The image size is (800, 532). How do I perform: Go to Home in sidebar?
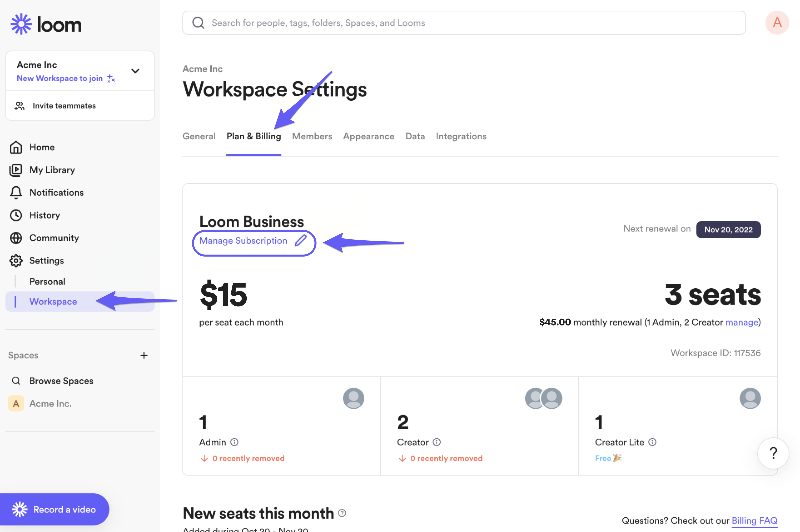coord(42,147)
